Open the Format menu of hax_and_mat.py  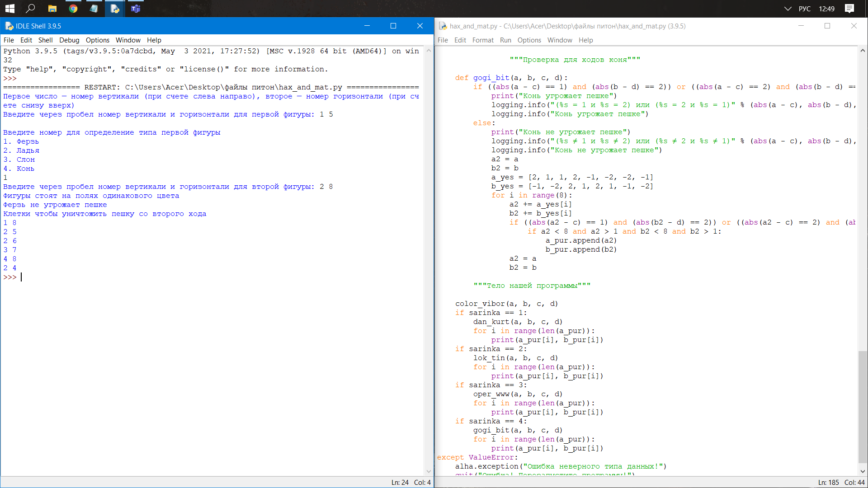coord(483,40)
